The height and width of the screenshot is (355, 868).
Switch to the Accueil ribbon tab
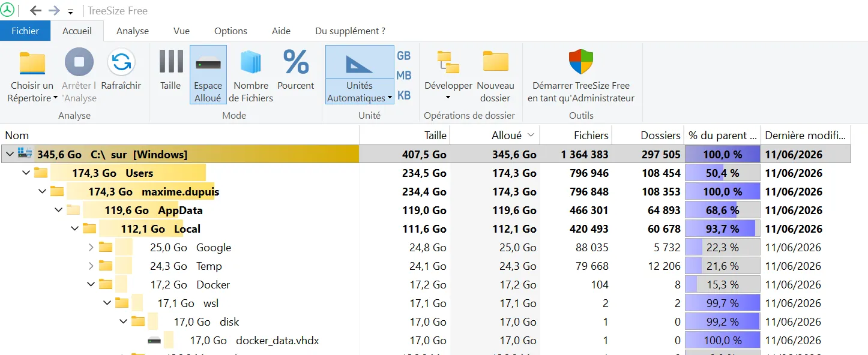click(x=77, y=31)
